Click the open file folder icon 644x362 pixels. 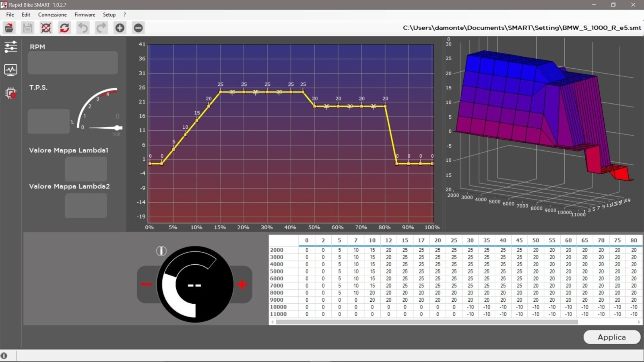coord(9,28)
